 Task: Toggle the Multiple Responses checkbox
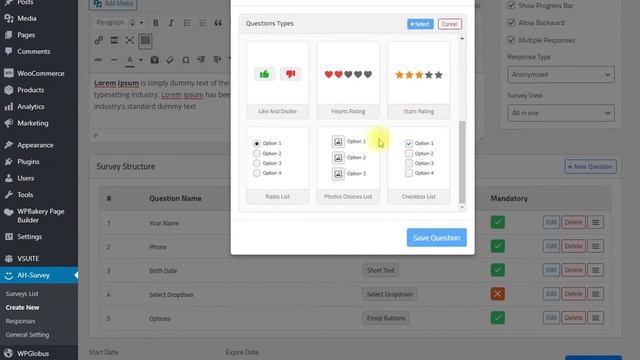511,40
